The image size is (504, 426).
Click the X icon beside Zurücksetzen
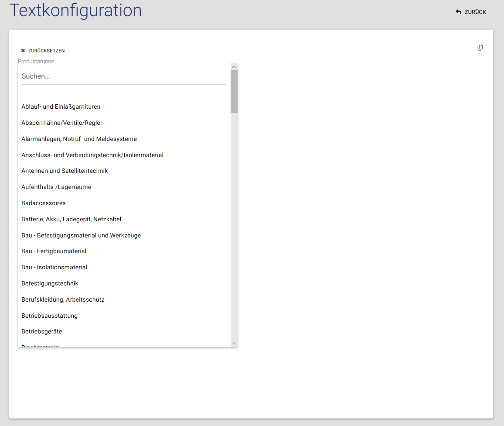23,51
